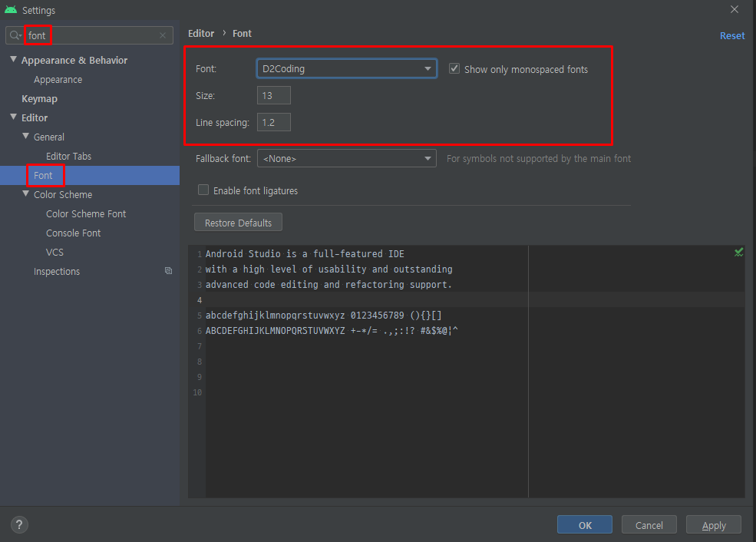The width and height of the screenshot is (756, 542).
Task: Click the Editor breadcrumb
Action: pyautogui.click(x=201, y=33)
